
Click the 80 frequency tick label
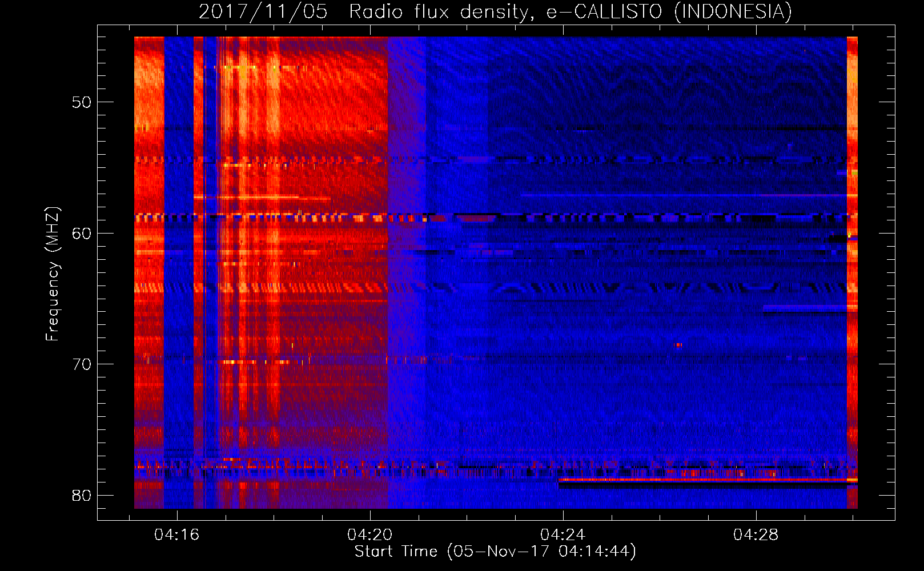pyautogui.click(x=82, y=496)
